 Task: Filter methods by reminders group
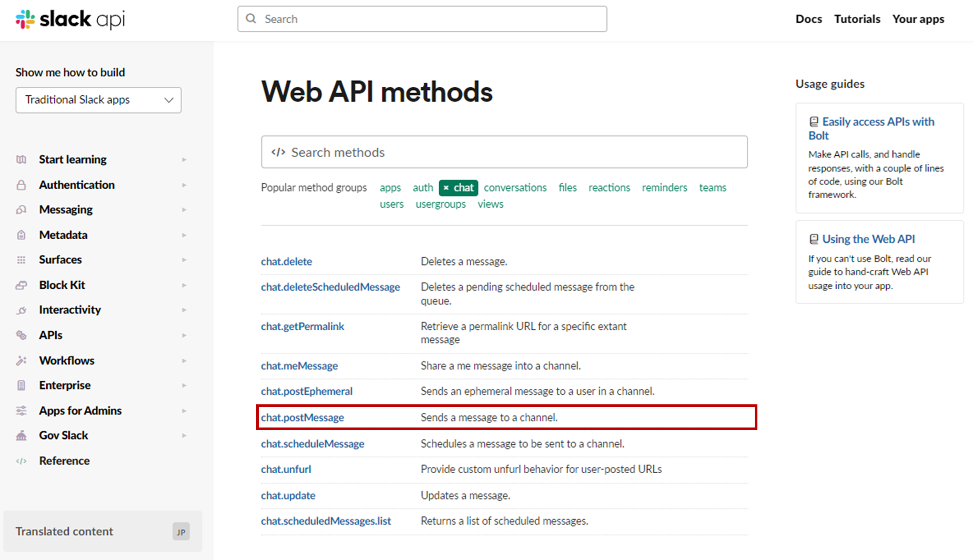(664, 188)
